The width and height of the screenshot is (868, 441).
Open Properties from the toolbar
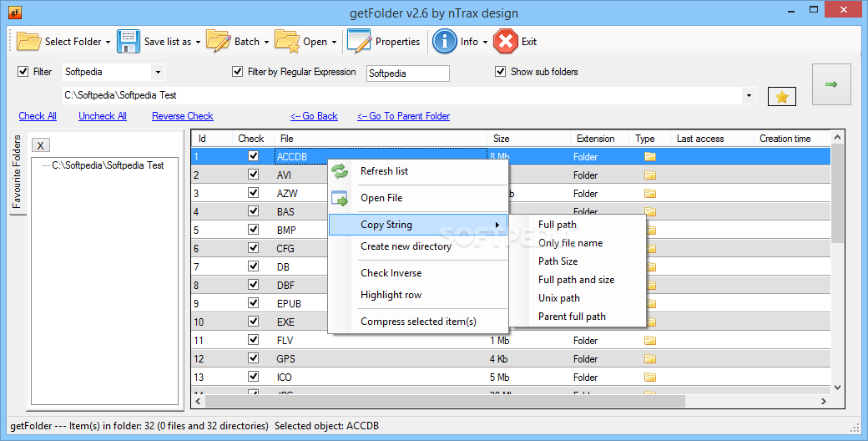coord(383,42)
